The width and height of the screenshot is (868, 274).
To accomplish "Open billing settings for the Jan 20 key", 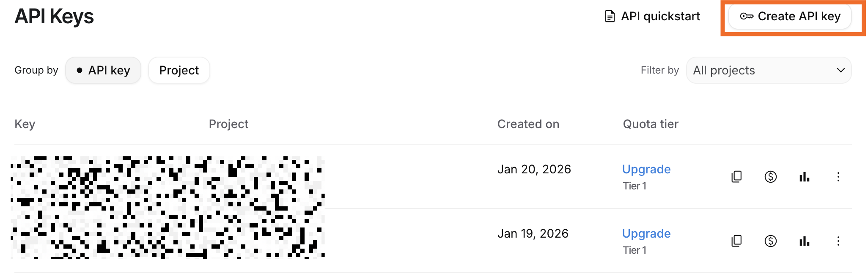I will [770, 177].
